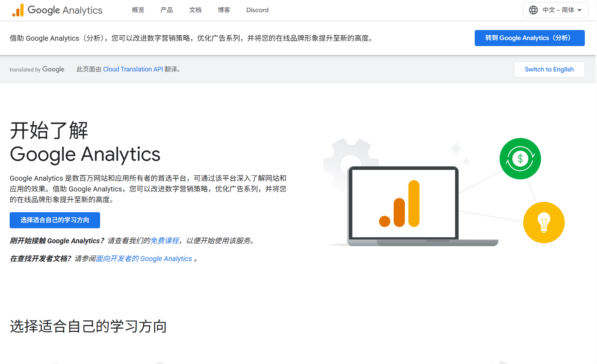Click the Google Analytics logo icon
The height and width of the screenshot is (364, 597).
tap(18, 10)
